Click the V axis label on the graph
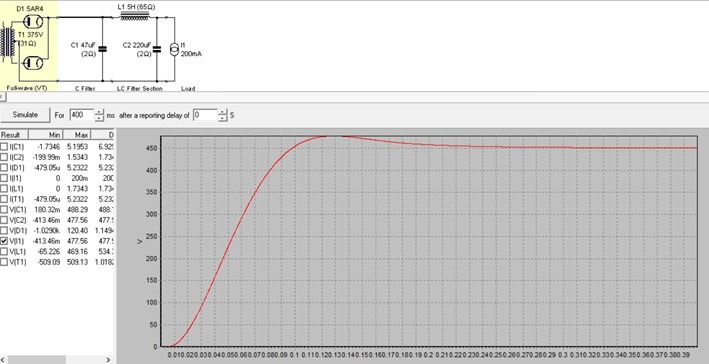 pos(140,242)
